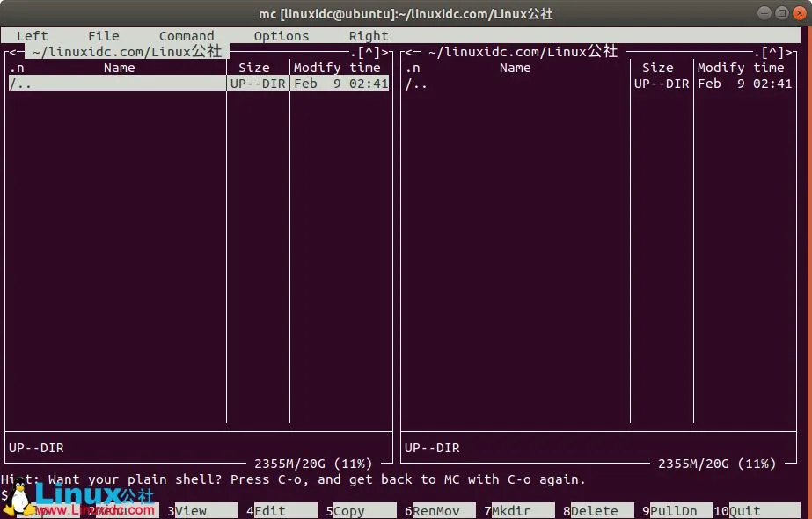
Task: Select the /.. row in left panel
Action: 199,84
